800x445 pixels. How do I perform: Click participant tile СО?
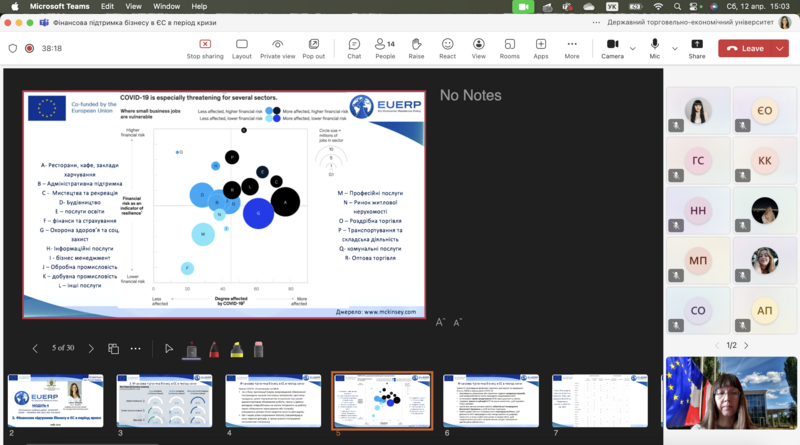click(x=698, y=311)
